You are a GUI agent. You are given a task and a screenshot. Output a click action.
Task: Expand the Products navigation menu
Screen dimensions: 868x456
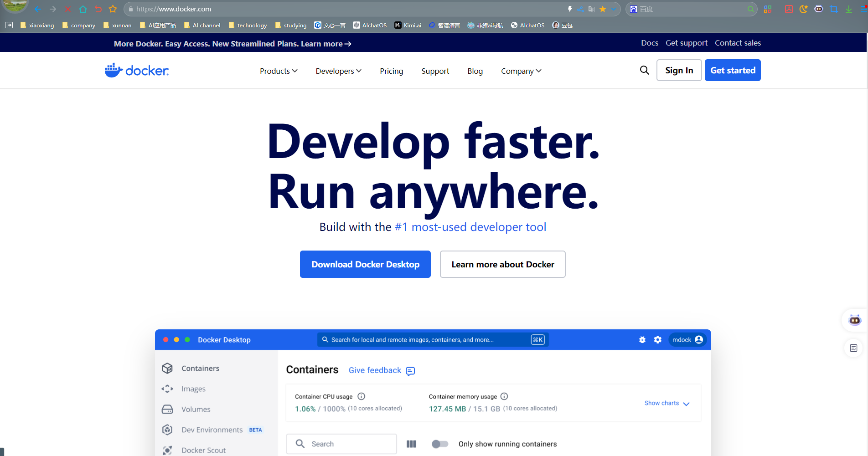tap(279, 71)
